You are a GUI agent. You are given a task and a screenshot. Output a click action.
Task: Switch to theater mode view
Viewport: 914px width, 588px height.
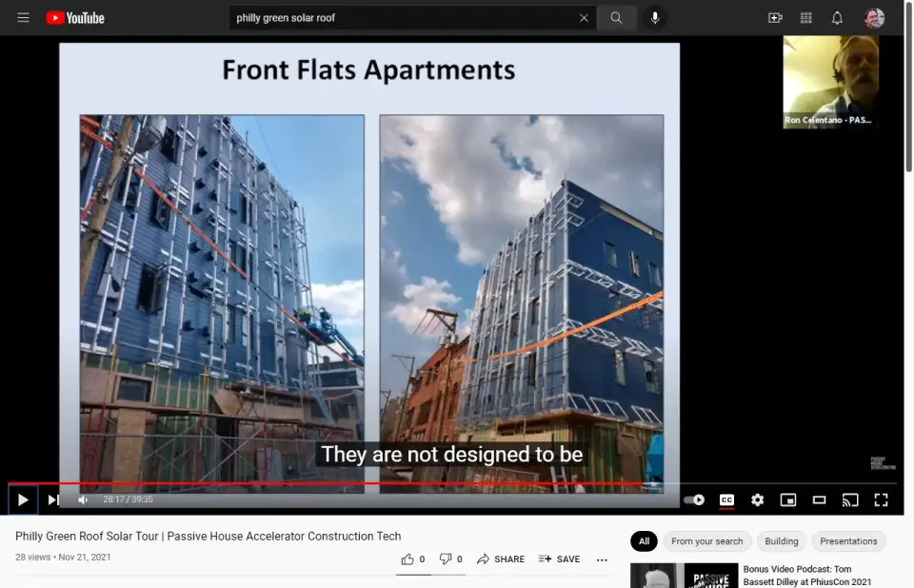pyautogui.click(x=819, y=500)
